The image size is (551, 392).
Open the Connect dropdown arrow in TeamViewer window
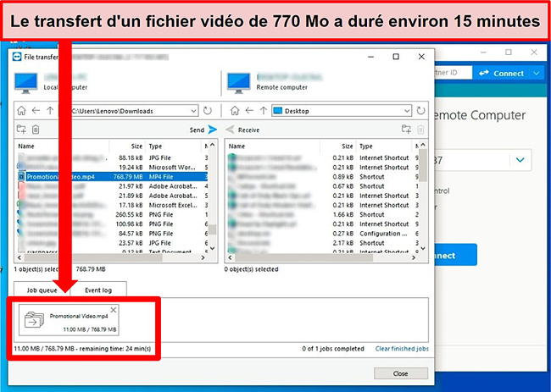pos(536,74)
